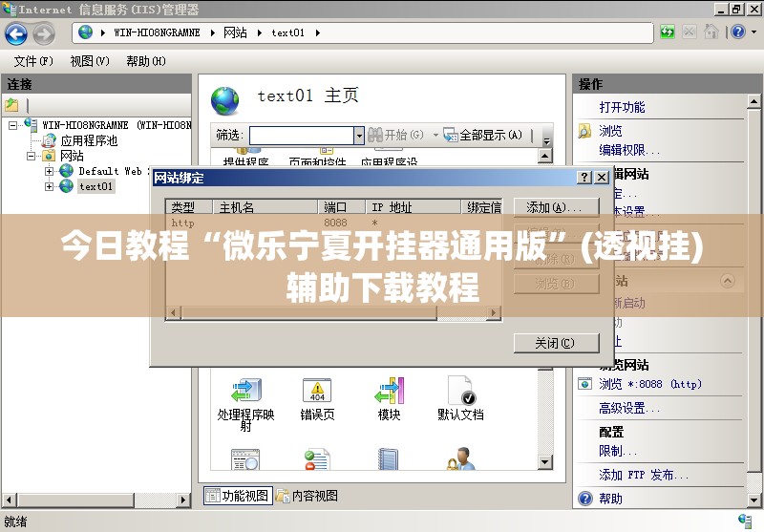
Task: Click the 开始 binoculars icon
Action: coord(375,135)
